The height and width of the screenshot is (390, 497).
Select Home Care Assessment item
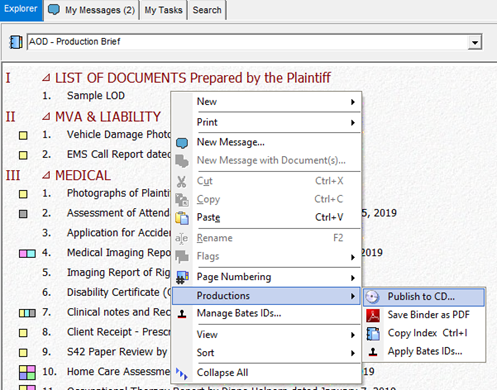[x=119, y=372]
